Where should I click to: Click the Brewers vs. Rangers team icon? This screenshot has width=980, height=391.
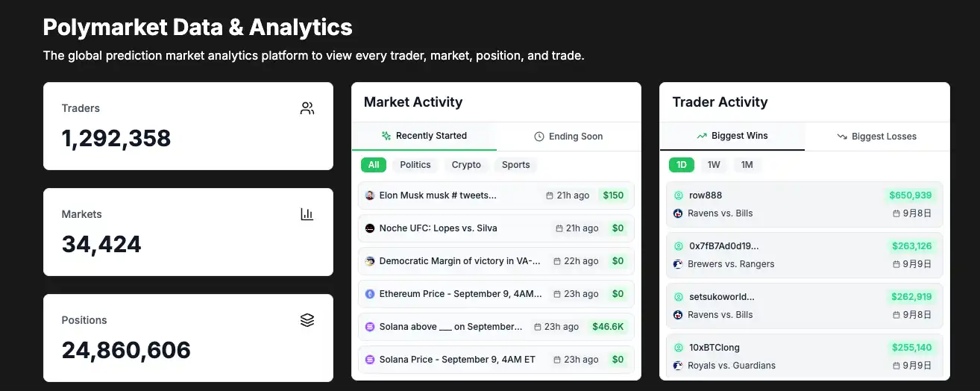point(679,264)
